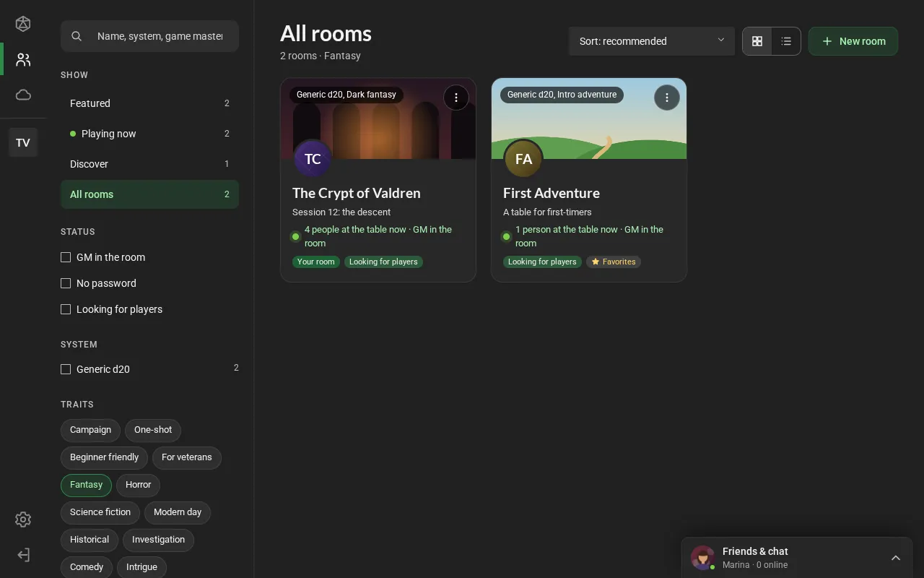The width and height of the screenshot is (924, 578).
Task: Switch to list view
Action: (x=786, y=41)
